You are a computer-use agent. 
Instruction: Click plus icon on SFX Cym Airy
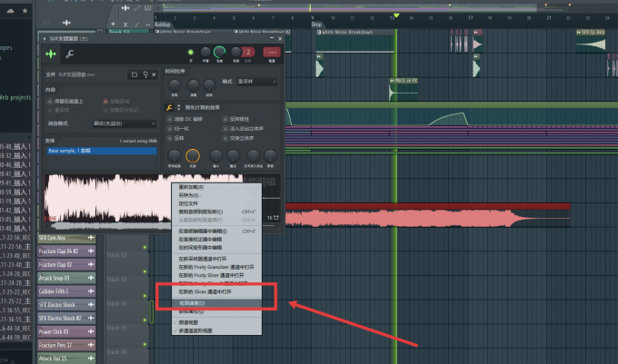pyautogui.click(x=91, y=238)
